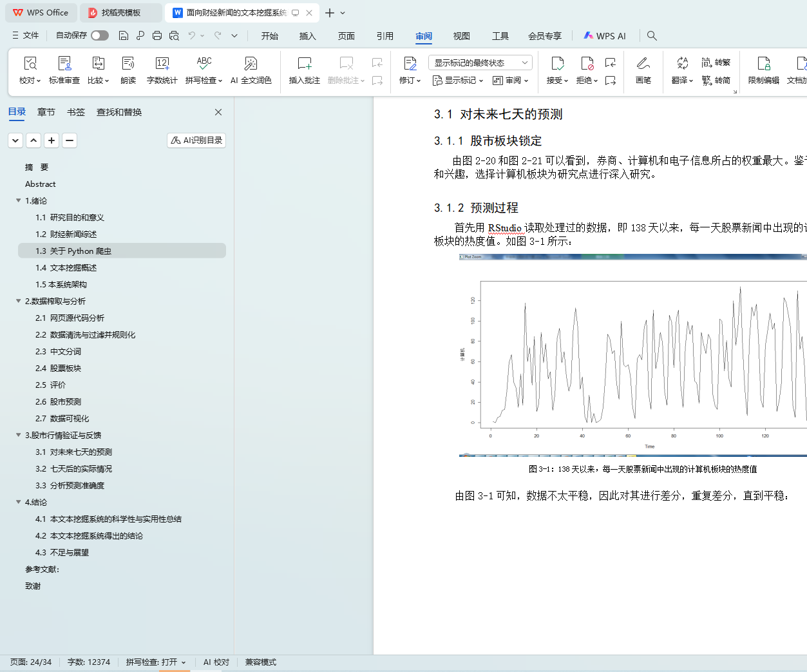Click the AI 全文润色 polish icon
807x672 pixels.
(x=251, y=64)
